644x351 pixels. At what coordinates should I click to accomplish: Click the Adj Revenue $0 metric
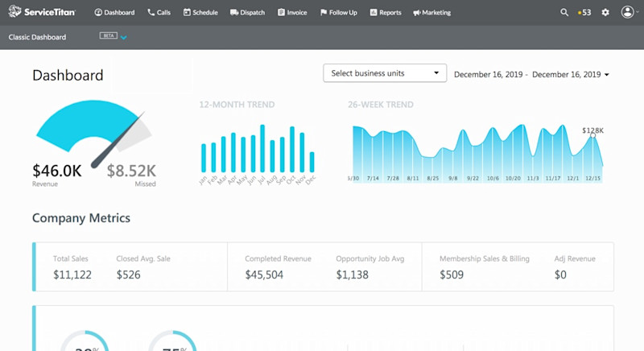pyautogui.click(x=575, y=267)
